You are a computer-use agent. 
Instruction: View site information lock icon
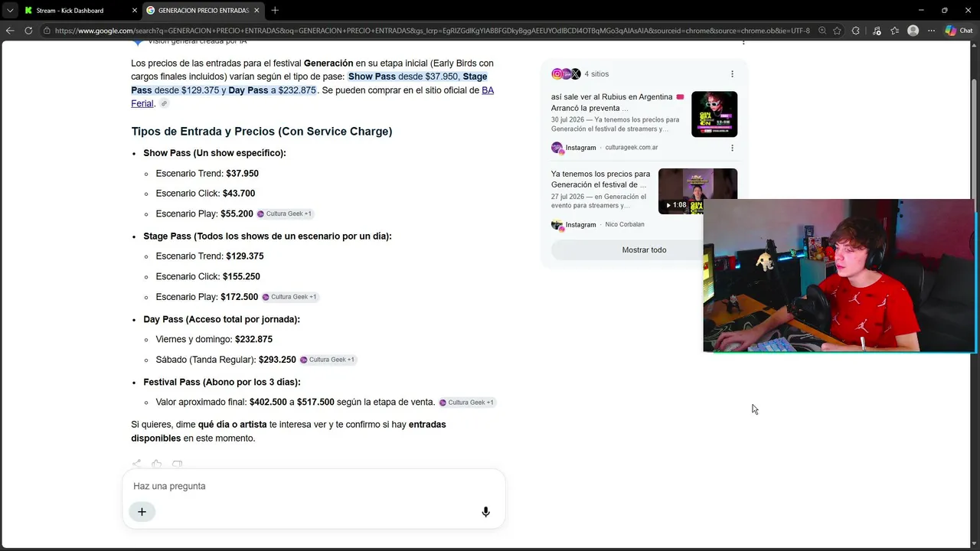coord(47,31)
